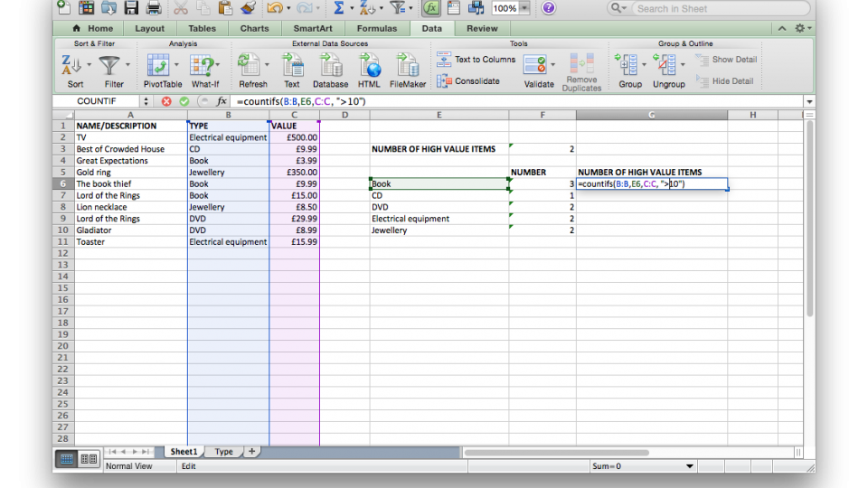Click the Search in Sheet field
Screen dimensions: 868x488
(714, 8)
